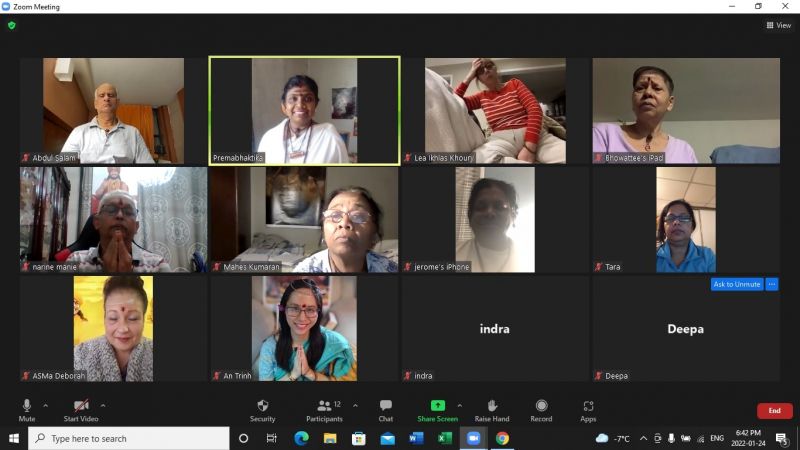Open Word from taskbar

tap(416, 438)
